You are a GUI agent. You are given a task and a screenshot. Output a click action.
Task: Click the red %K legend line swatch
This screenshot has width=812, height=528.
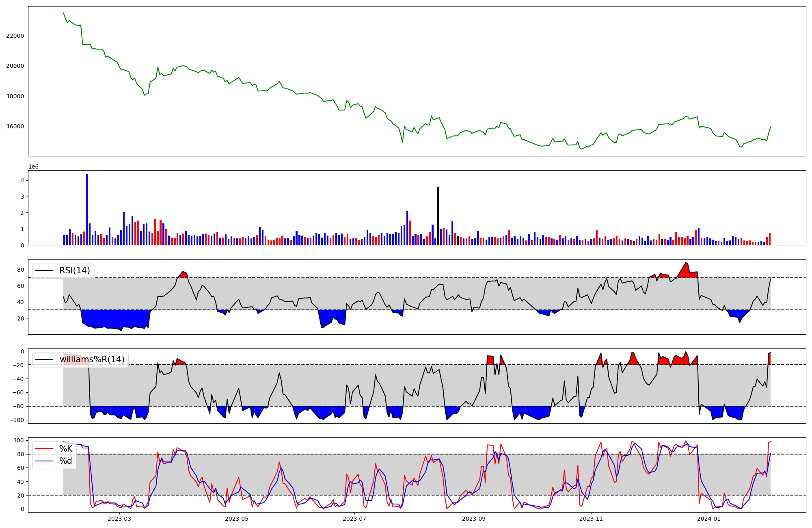[44, 449]
